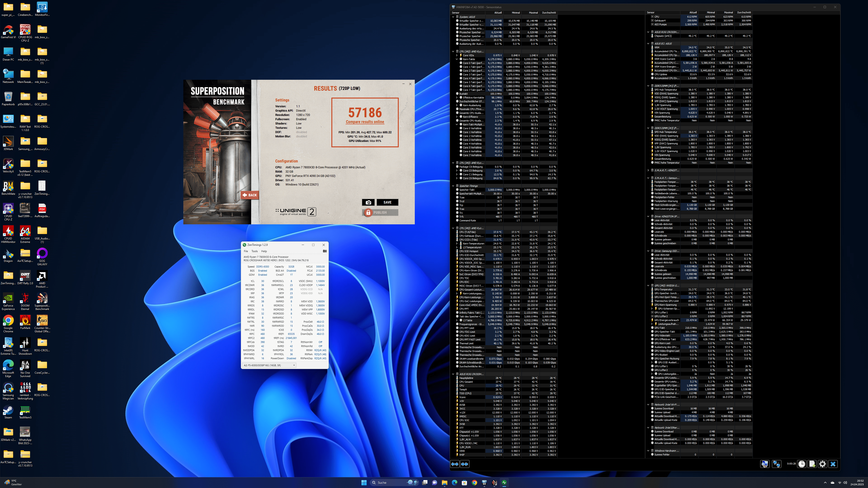Click HWiNFO green icon on taskbar
Image resolution: width=868 pixels, height=488 pixels.
tap(504, 483)
